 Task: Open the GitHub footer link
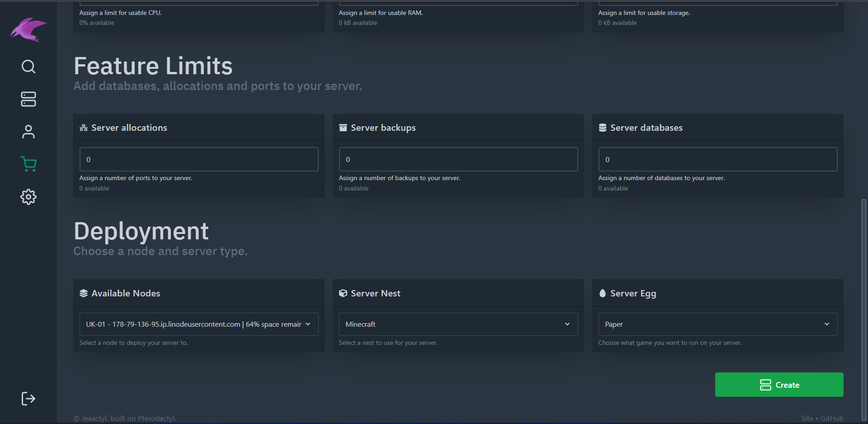tap(832, 418)
